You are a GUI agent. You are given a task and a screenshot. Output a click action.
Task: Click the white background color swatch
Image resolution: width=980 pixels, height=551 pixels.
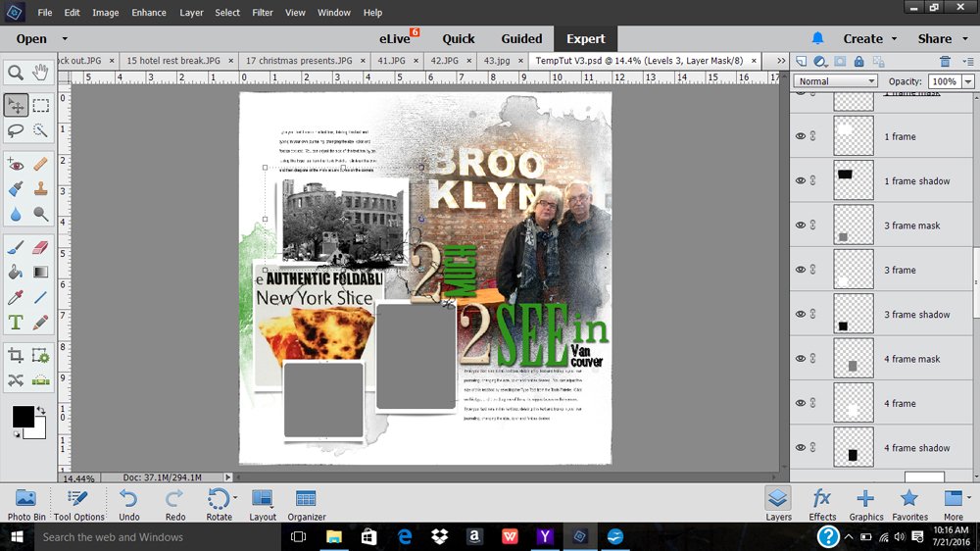pyautogui.click(x=39, y=431)
